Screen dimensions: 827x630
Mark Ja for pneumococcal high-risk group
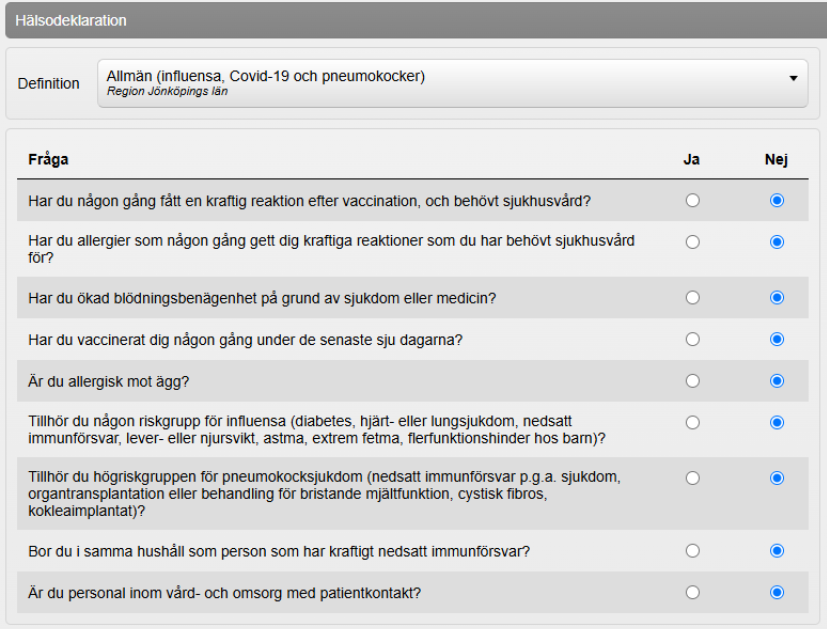tap(692, 479)
